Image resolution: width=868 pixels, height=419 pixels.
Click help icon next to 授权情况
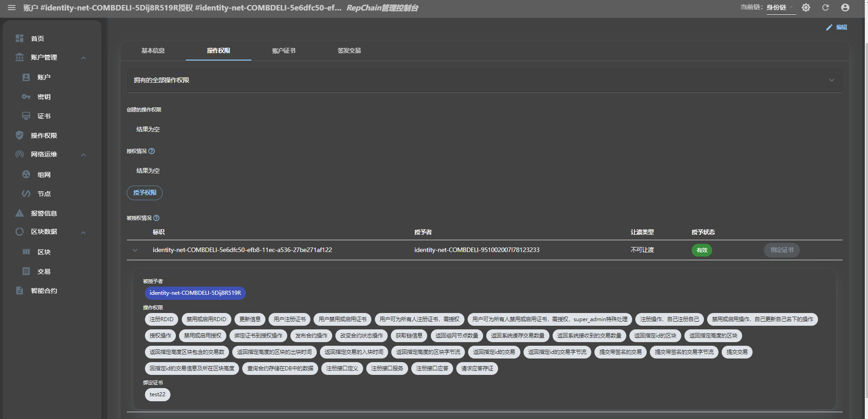152,151
